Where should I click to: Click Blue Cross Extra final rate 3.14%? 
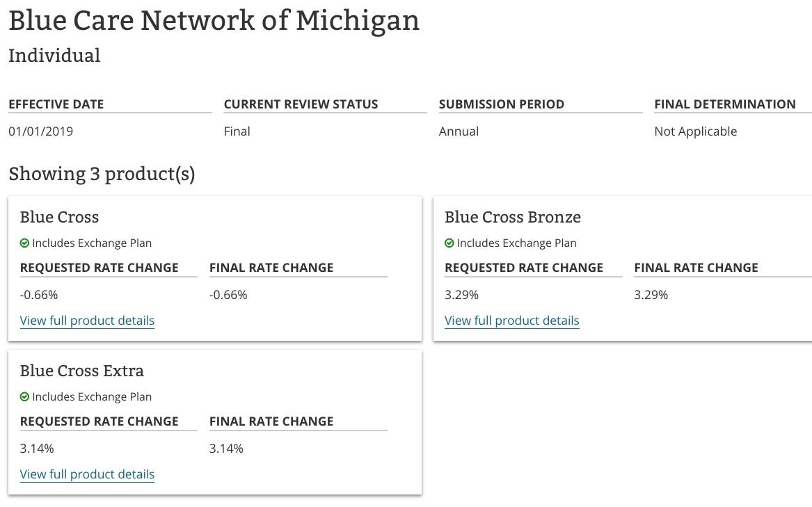(x=226, y=449)
